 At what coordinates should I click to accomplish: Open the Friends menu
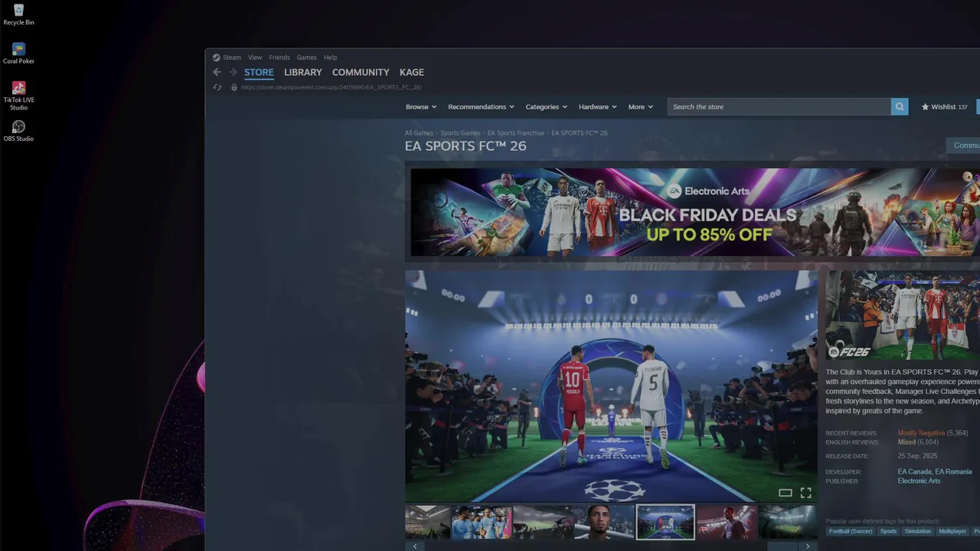click(x=279, y=57)
